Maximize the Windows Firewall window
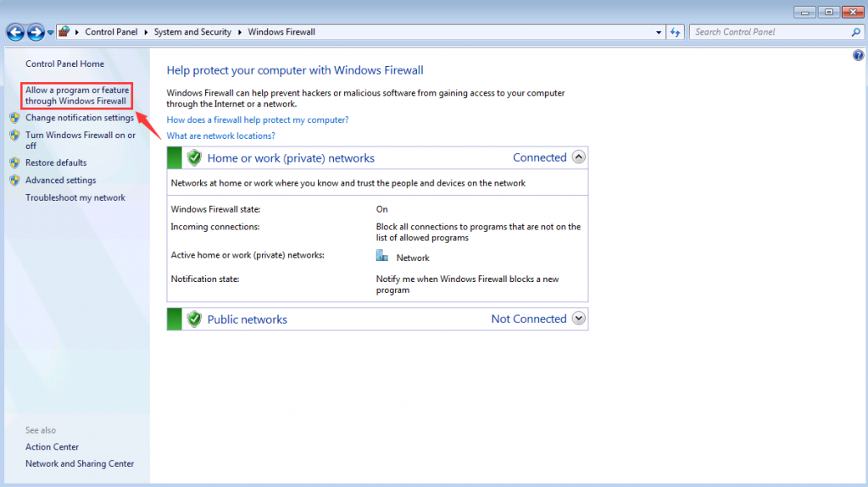The height and width of the screenshot is (487, 868). pos(829,12)
